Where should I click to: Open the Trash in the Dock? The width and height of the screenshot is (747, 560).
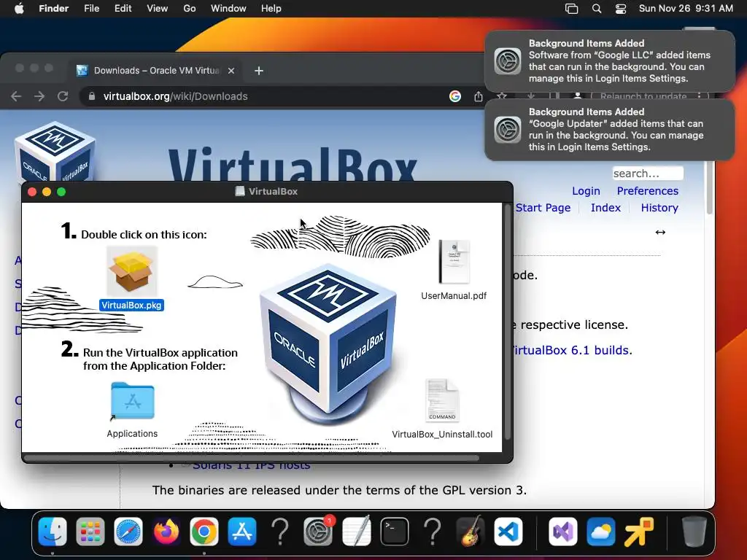(694, 532)
